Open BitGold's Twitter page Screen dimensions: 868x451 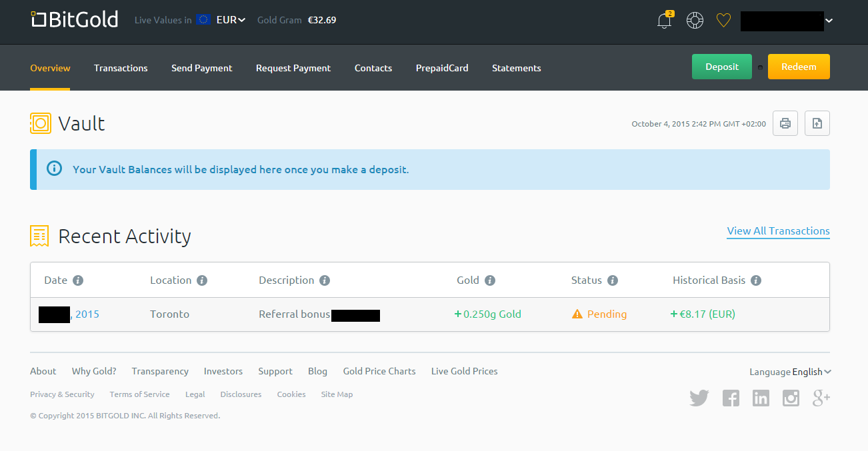(699, 398)
